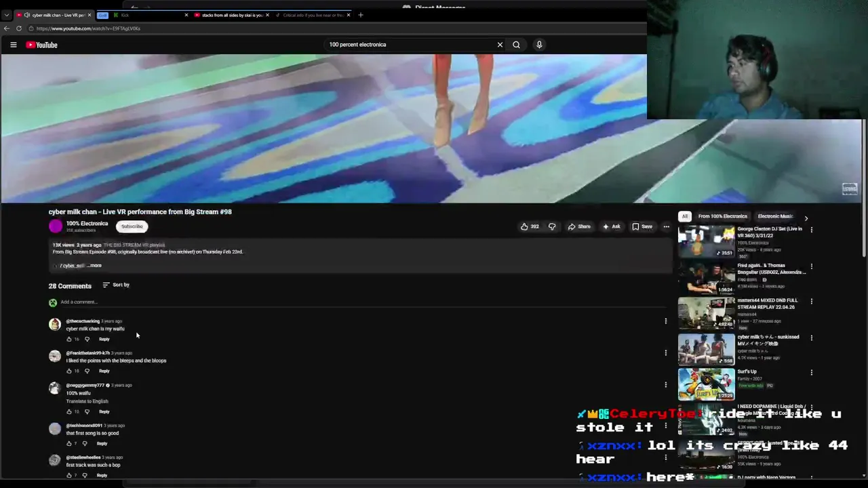Click the page scrollbar thumb at right
The width and height of the screenshot is (868, 488).
click(x=865, y=190)
